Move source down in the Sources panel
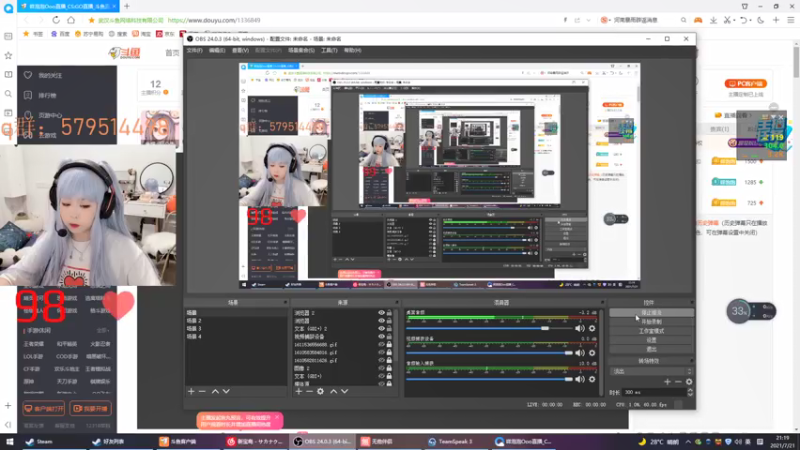This screenshot has width=800, height=450. click(344, 391)
